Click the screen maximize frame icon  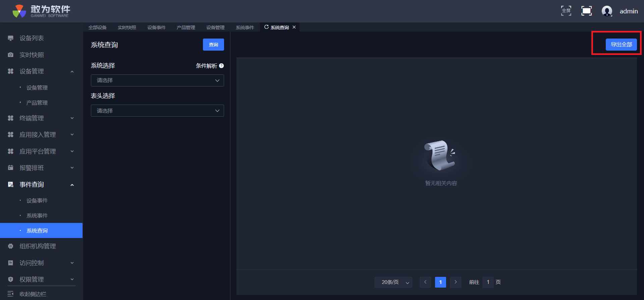(x=586, y=11)
